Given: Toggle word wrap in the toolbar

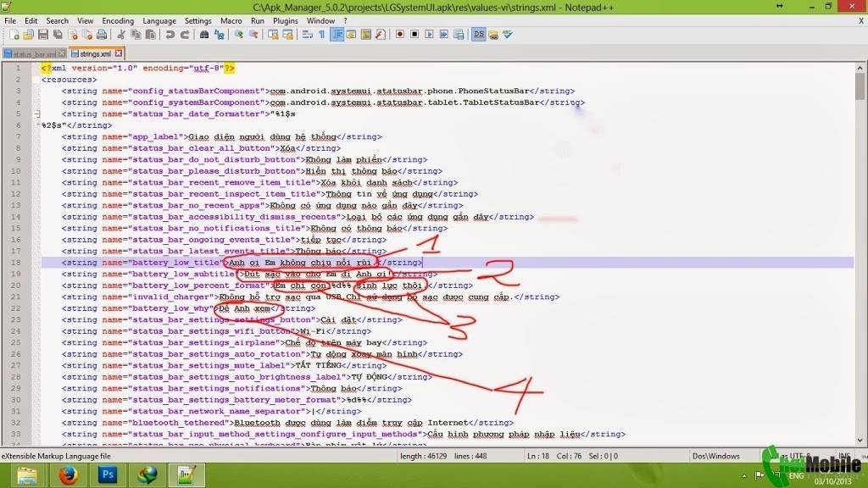Looking at the screenshot, I should click(307, 35).
